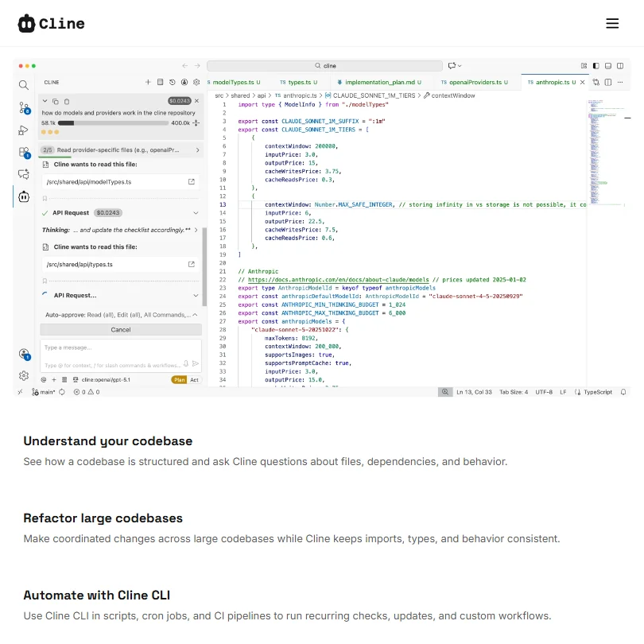644x644 pixels.
Task: Open Cline account icon in panel header
Action: [184, 82]
